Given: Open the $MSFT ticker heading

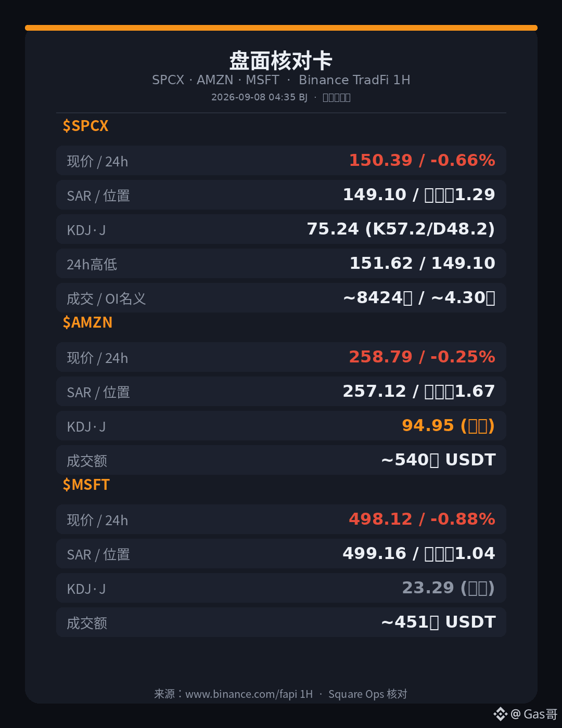Looking at the screenshot, I should pyautogui.click(x=86, y=485).
